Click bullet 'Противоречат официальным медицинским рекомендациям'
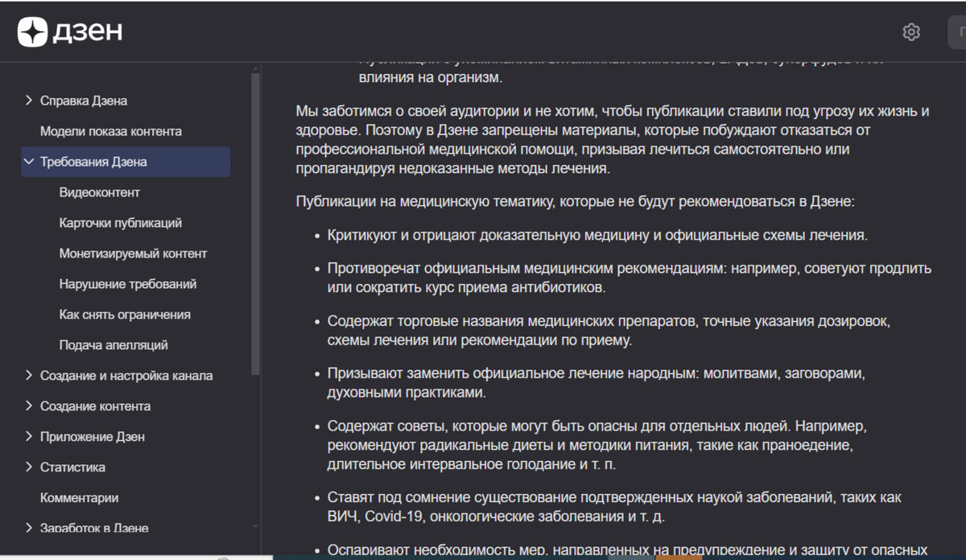Image resolution: width=966 pixels, height=560 pixels. (629, 278)
